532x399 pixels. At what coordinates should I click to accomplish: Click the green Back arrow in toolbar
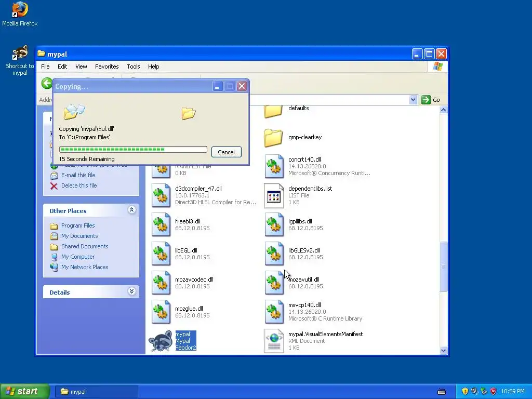[47, 84]
